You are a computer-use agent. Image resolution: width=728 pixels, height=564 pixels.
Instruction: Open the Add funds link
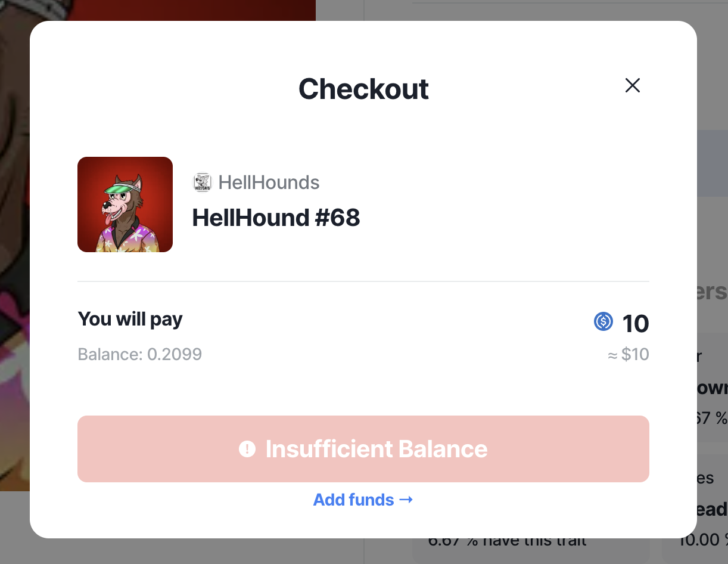[x=363, y=500]
